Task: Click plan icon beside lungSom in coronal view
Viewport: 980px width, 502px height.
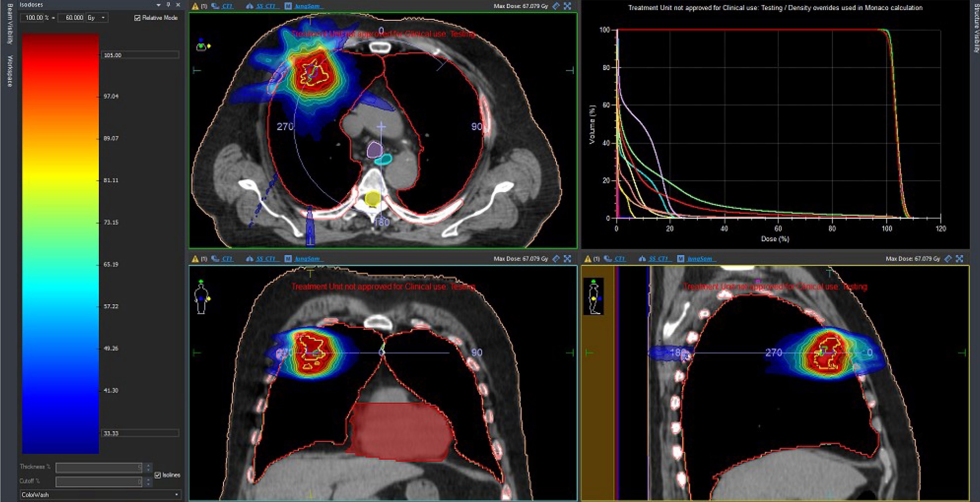Action: coord(288,259)
